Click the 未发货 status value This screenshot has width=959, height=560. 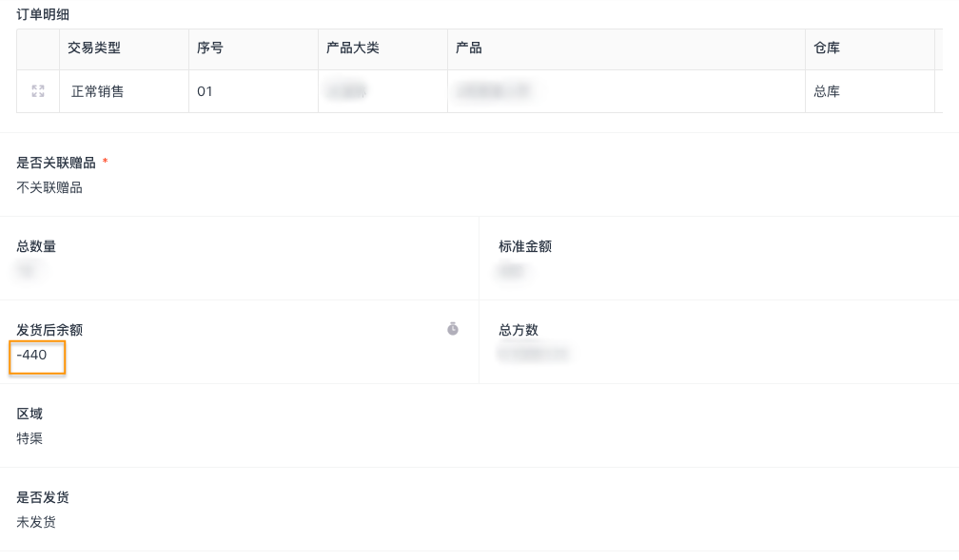[x=36, y=522]
